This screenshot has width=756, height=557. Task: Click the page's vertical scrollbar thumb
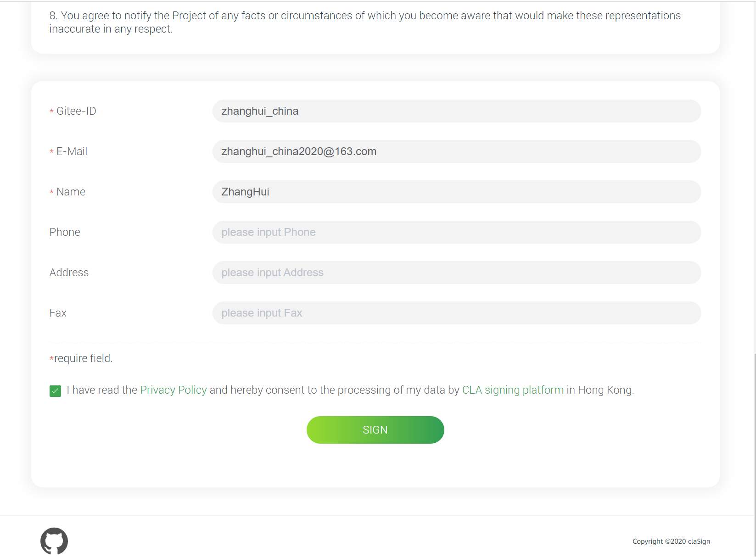(x=754, y=454)
